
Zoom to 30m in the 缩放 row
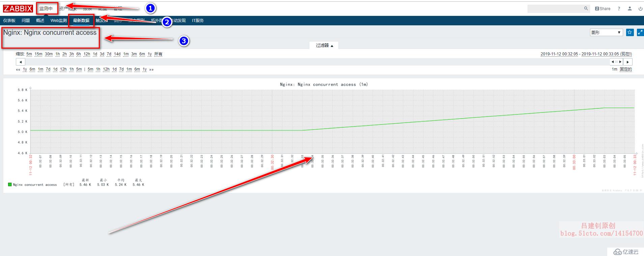[x=49, y=54]
